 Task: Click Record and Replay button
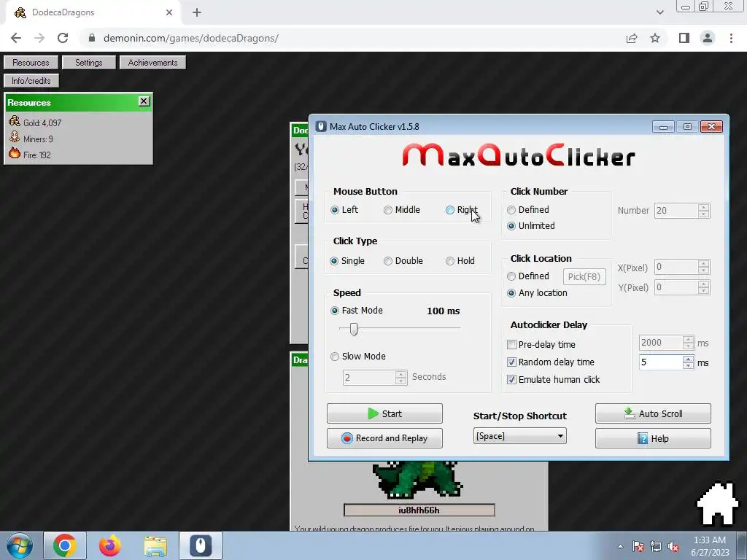click(x=384, y=438)
